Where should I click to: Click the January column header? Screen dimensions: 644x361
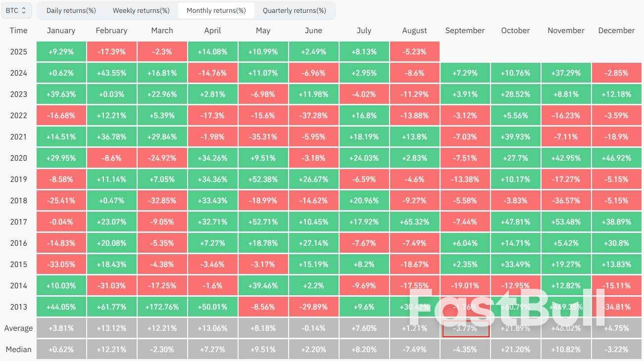pos(61,31)
